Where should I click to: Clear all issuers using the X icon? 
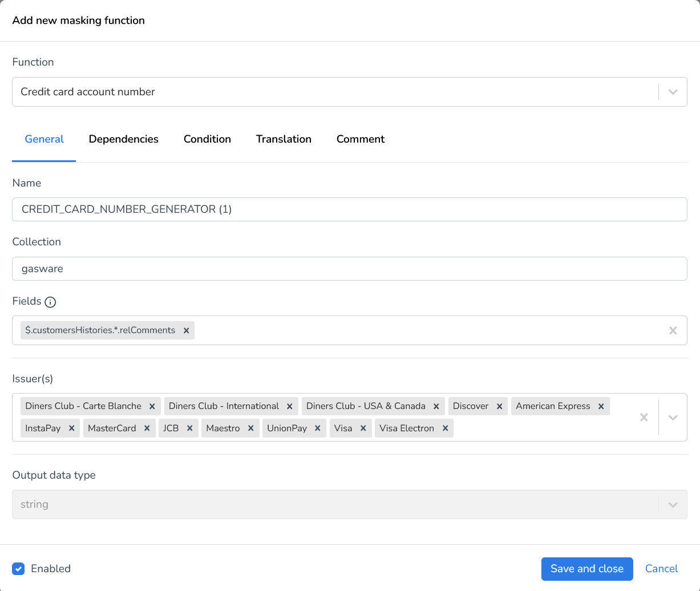click(x=644, y=417)
